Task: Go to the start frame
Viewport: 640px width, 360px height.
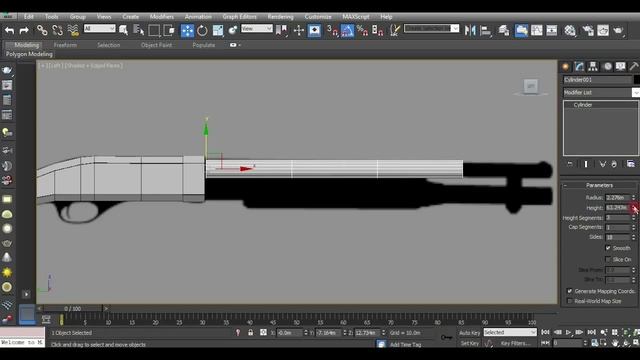Action: point(545,332)
